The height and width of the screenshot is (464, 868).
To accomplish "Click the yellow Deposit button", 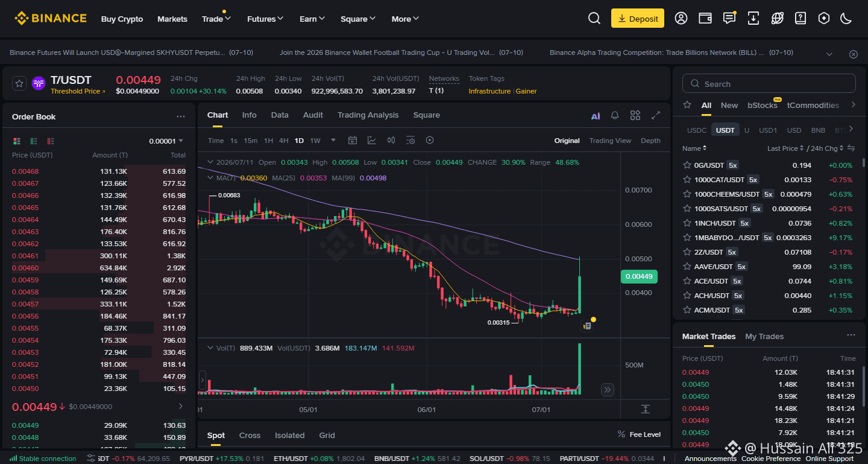I will (x=638, y=18).
